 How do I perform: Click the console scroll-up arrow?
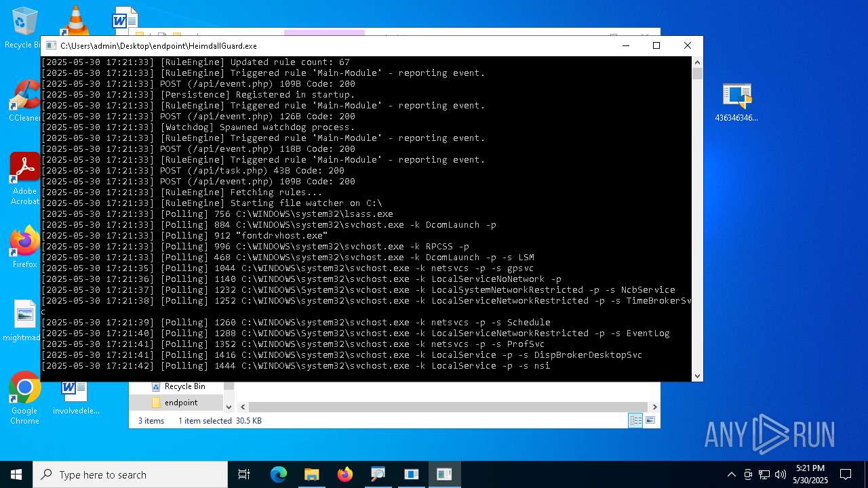(697, 62)
